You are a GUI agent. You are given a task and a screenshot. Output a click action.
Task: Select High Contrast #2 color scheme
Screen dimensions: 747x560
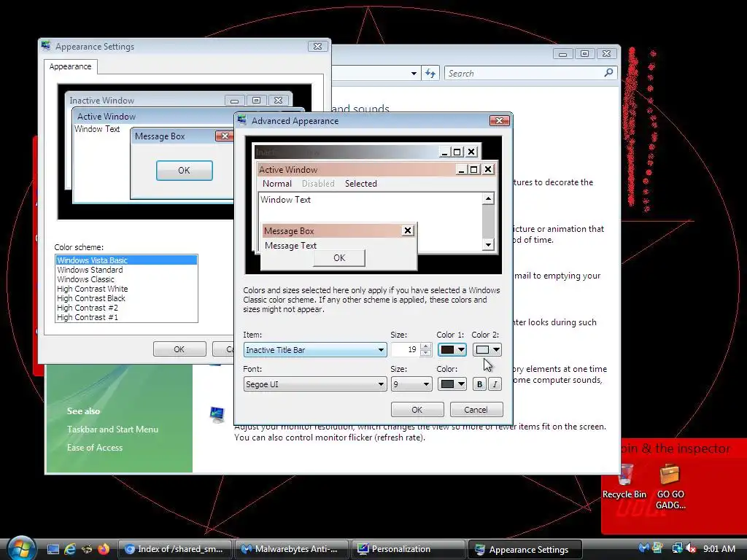tap(126, 308)
